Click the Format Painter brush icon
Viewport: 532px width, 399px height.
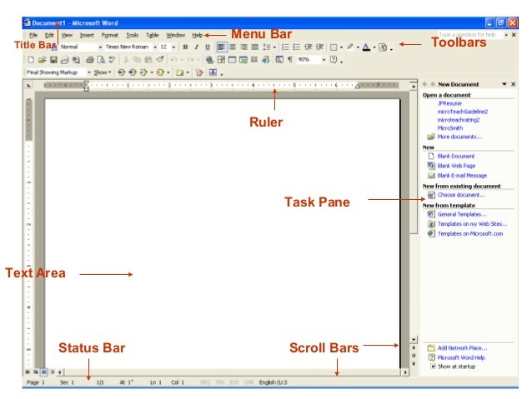tap(160, 60)
